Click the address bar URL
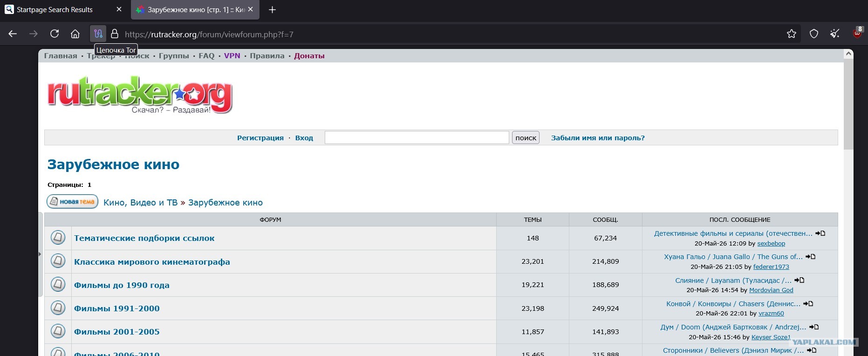This screenshot has width=868, height=356. pyautogui.click(x=209, y=34)
